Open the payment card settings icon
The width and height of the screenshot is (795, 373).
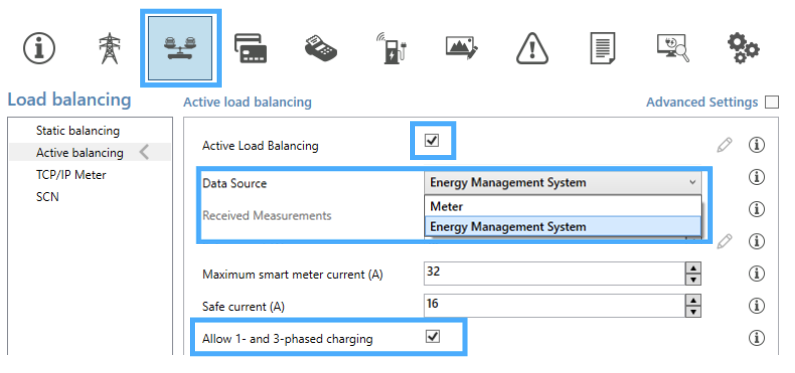pyautogui.click(x=250, y=48)
